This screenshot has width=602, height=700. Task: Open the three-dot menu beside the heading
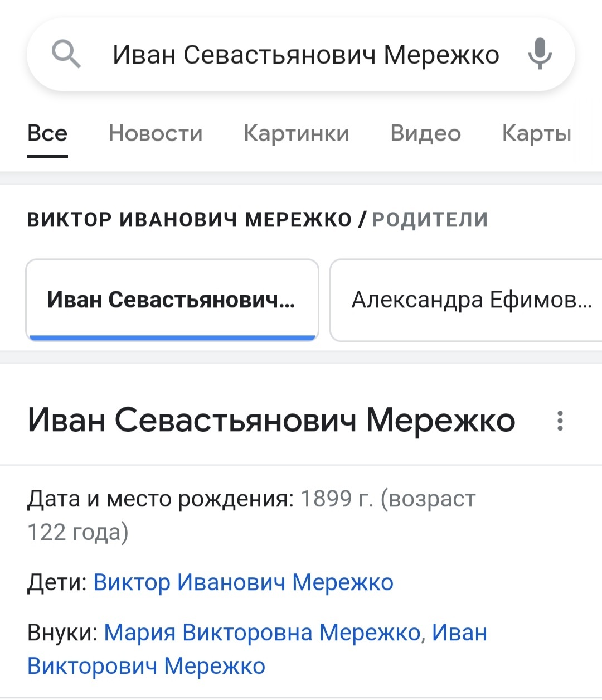coord(560,421)
